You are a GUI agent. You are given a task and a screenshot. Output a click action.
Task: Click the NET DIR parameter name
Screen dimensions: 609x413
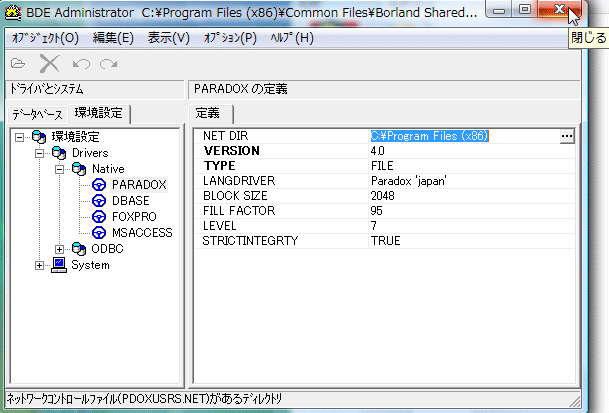pyautogui.click(x=225, y=136)
